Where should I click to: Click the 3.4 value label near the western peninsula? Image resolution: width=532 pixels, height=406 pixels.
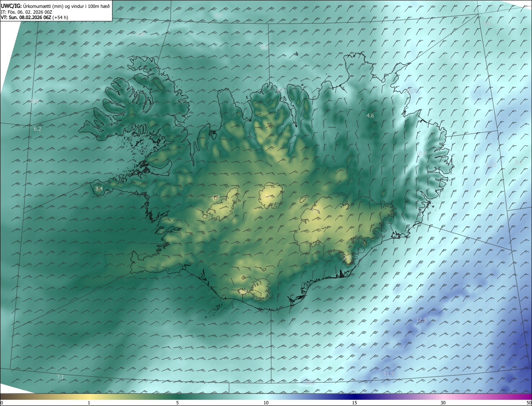[99, 189]
